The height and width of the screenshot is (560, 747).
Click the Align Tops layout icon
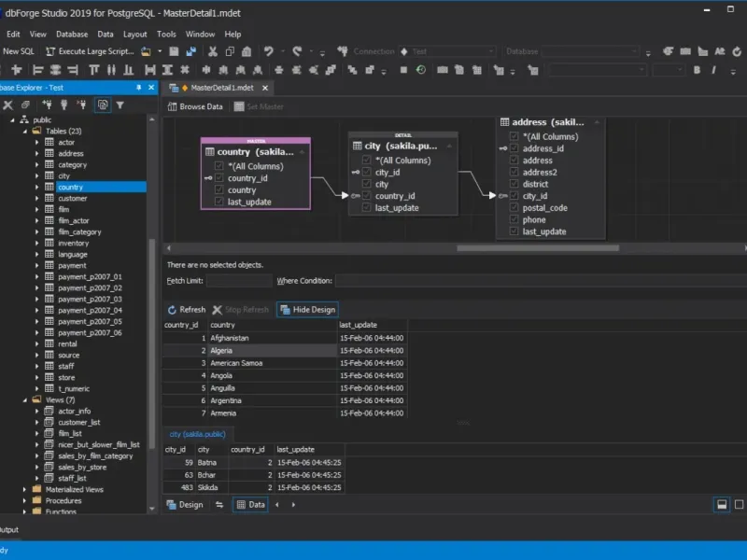tap(94, 71)
